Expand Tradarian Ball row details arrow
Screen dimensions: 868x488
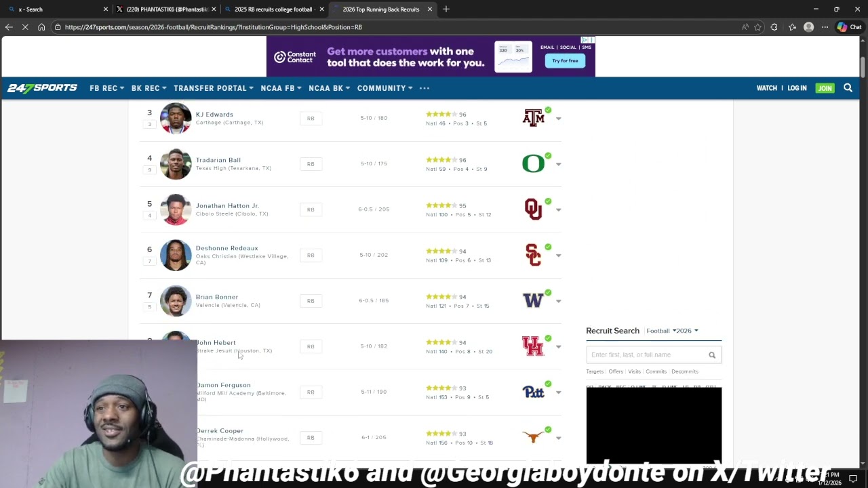point(559,164)
